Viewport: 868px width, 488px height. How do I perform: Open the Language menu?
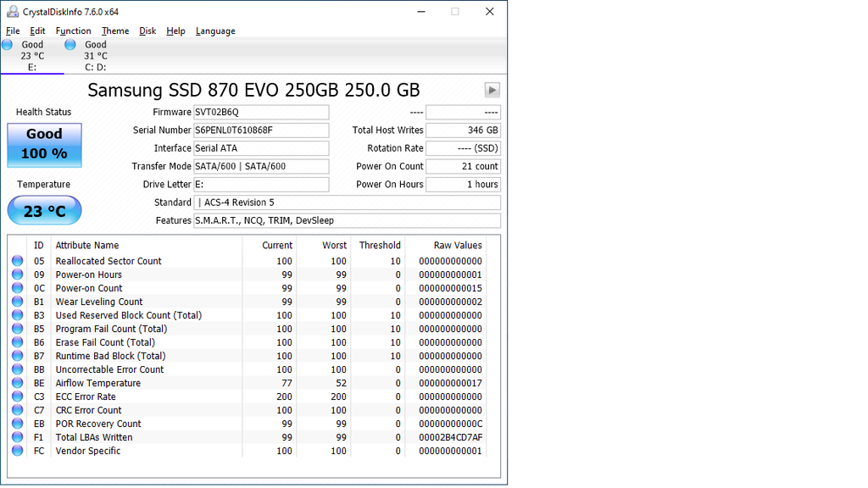click(x=215, y=31)
